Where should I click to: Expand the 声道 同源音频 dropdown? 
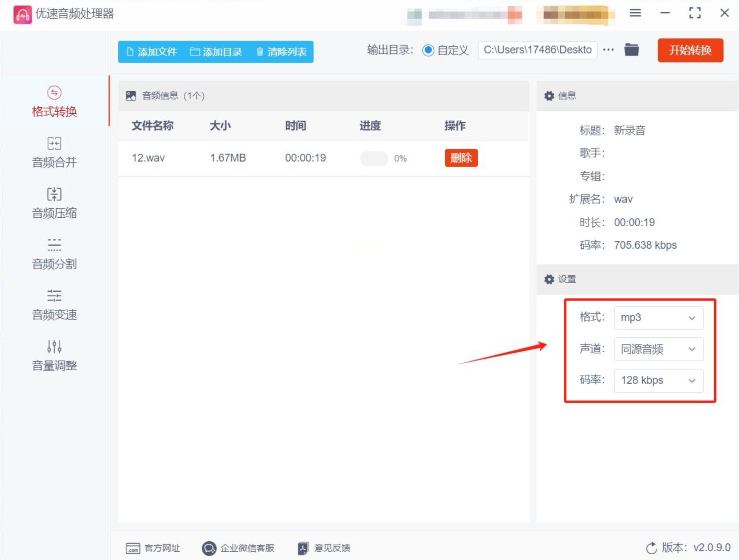coord(658,349)
